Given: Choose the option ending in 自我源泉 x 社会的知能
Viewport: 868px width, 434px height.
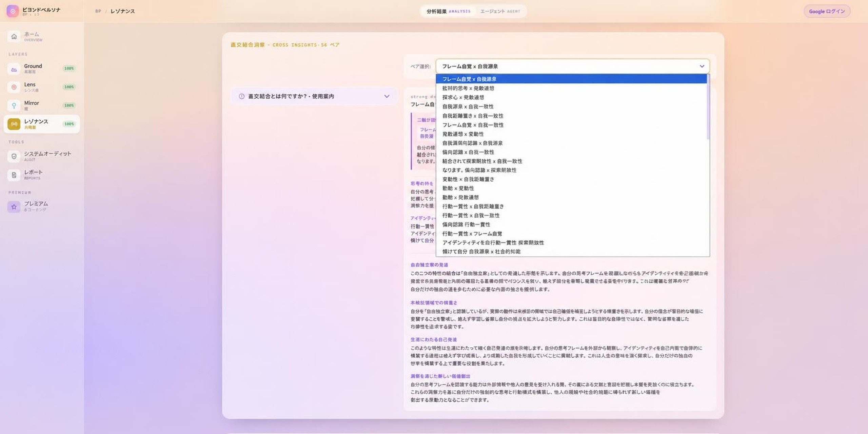Looking at the screenshot, I should click(x=571, y=252).
